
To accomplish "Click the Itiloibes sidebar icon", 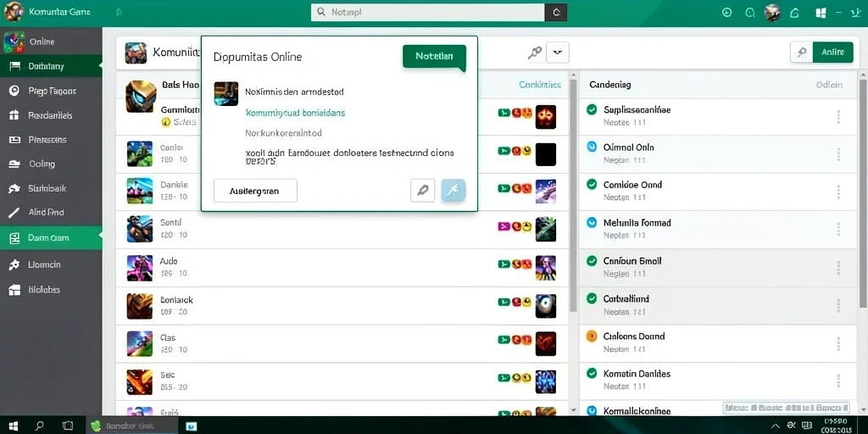I will pos(14,290).
